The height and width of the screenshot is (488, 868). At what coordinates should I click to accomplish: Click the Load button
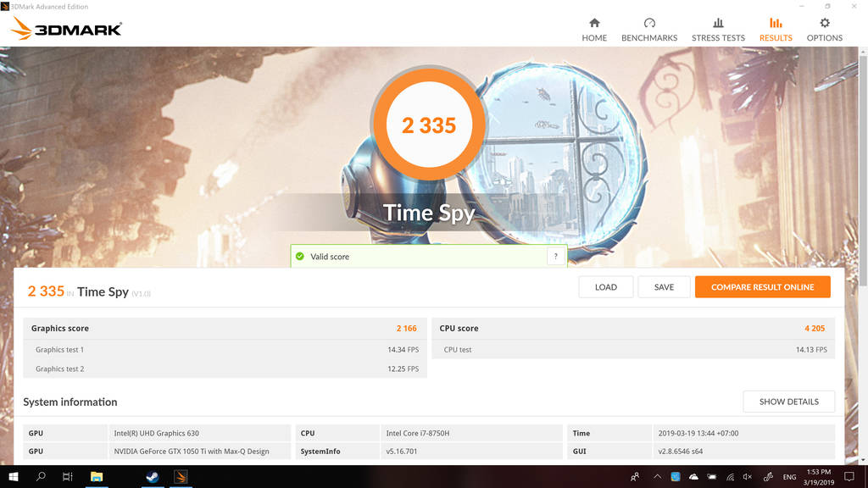606,287
